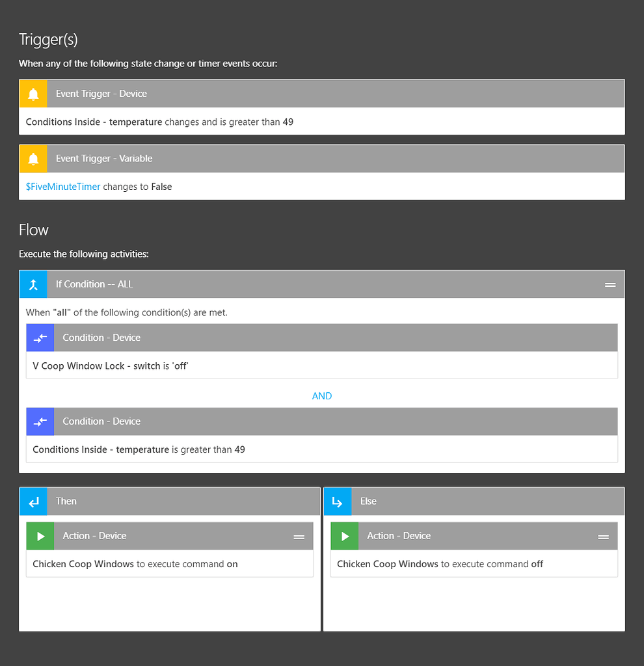
Task: Select the branch icon on If Condition -- ALL
Action: [33, 284]
